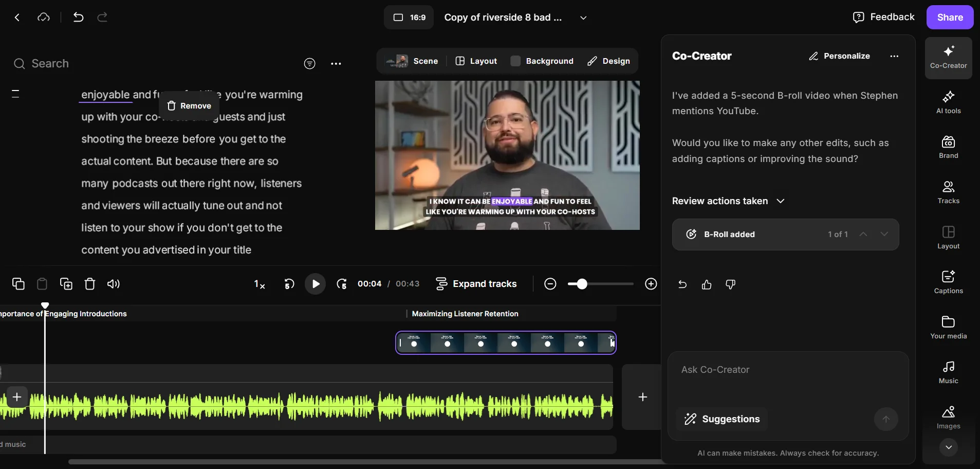This screenshot has width=980, height=469.
Task: Send message with up arrow button
Action: tap(886, 419)
